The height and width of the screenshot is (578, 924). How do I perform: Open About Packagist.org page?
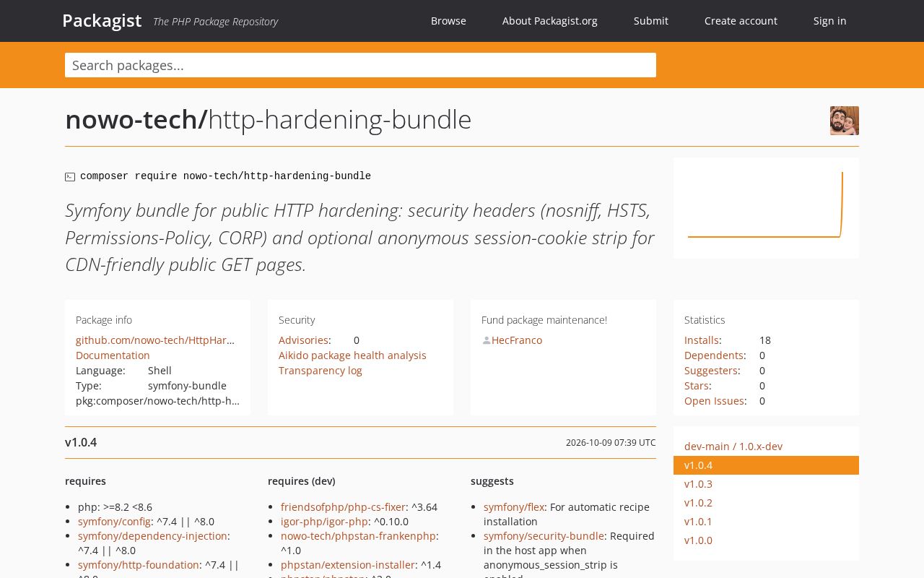[x=550, y=21]
